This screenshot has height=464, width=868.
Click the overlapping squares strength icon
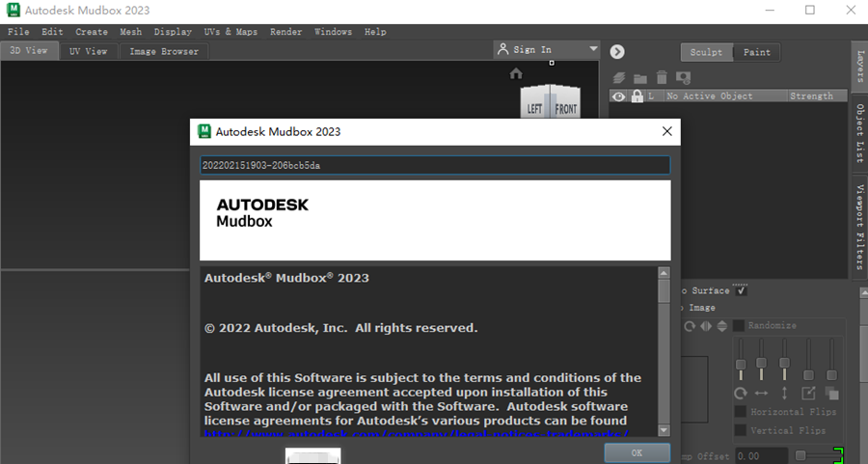[x=831, y=394]
